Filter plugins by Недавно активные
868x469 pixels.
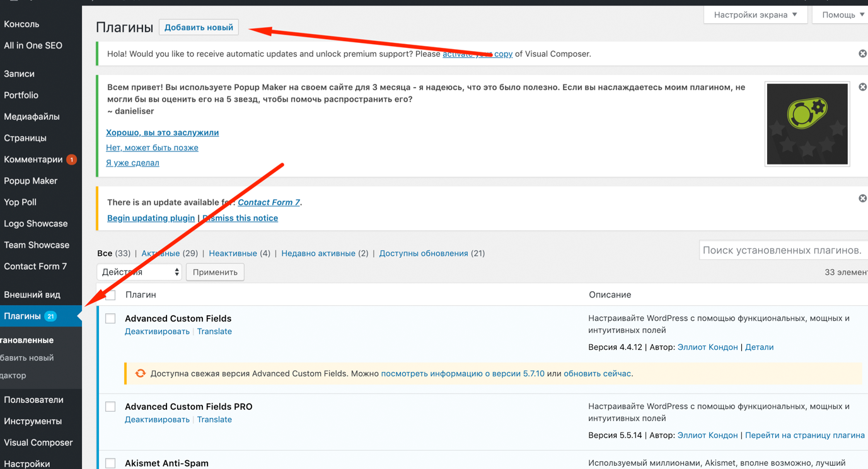pos(318,253)
